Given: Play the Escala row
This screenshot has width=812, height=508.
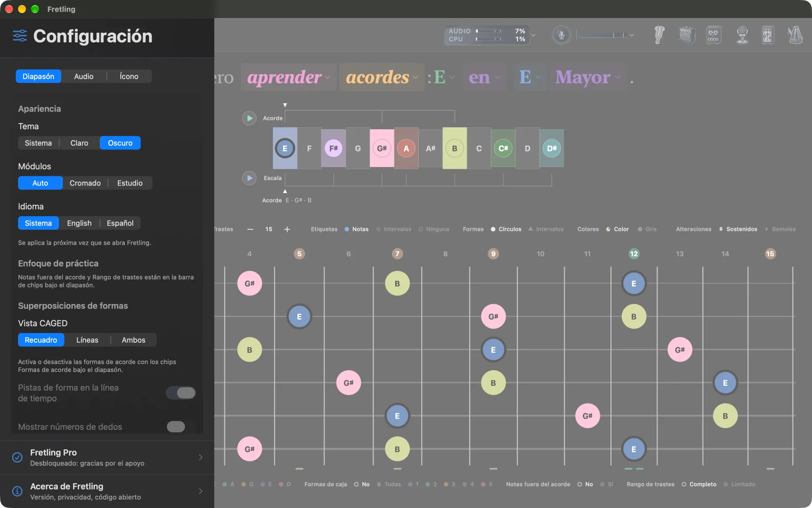Looking at the screenshot, I should pos(249,178).
